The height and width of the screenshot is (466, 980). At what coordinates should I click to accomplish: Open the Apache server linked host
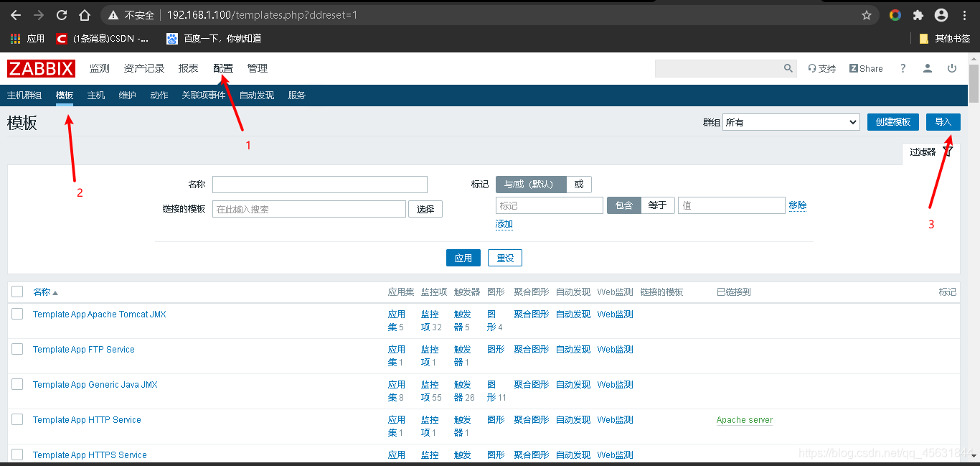(745, 419)
